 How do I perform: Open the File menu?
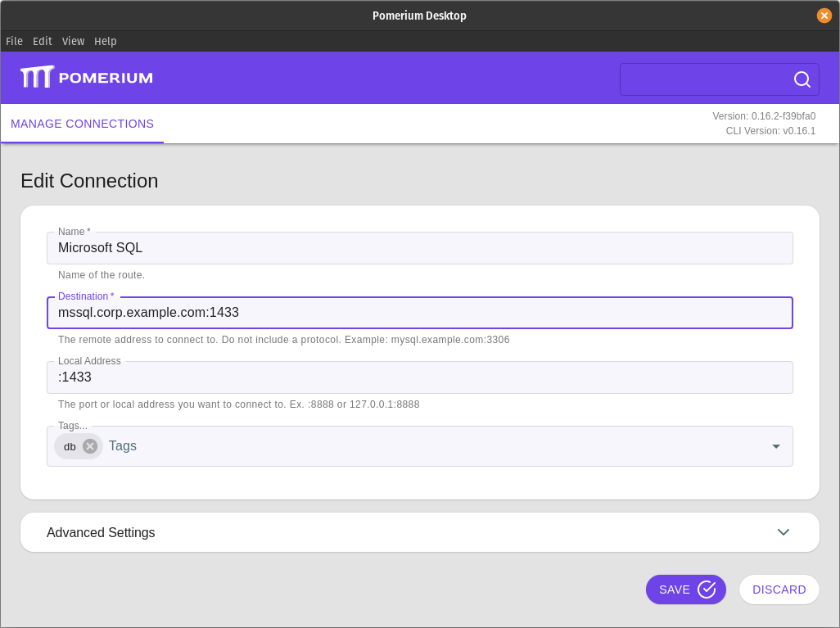[14, 41]
